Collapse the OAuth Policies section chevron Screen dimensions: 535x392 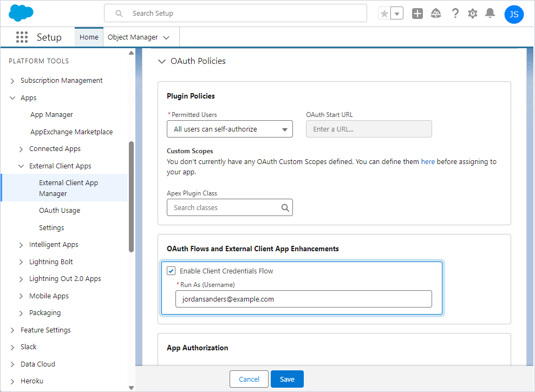[162, 61]
